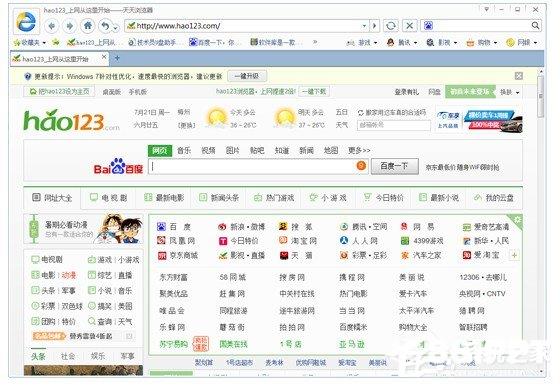The width and height of the screenshot is (560, 386).
Task: Open a new tab with plus icon
Action: click(x=117, y=58)
